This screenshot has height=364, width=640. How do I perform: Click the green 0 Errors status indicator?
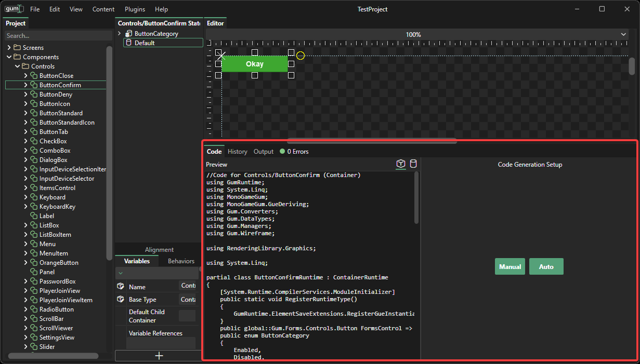pyautogui.click(x=282, y=152)
